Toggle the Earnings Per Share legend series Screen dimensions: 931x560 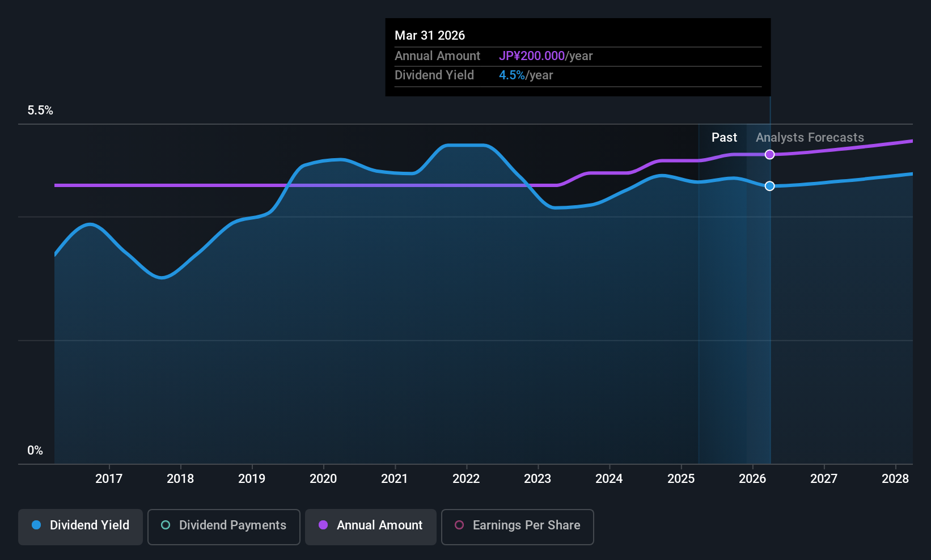pos(517,527)
